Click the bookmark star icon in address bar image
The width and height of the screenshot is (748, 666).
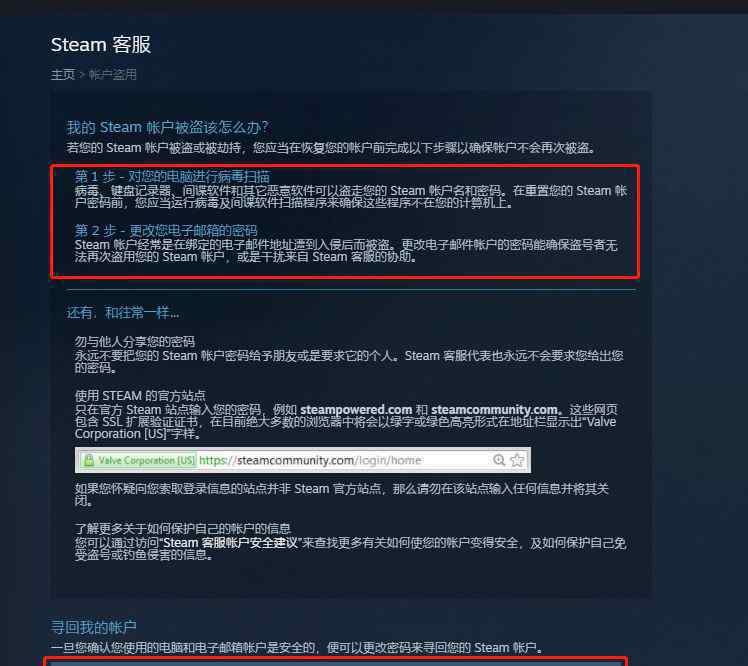[517, 460]
